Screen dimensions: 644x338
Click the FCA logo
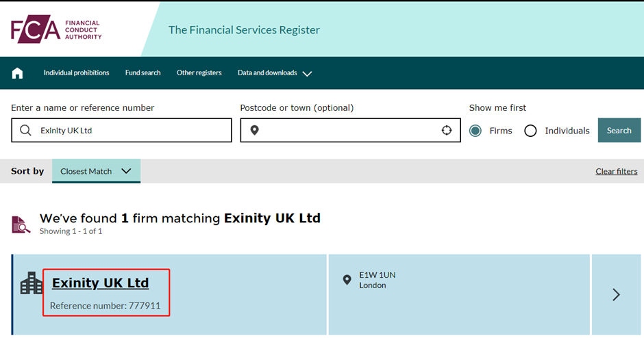click(56, 29)
